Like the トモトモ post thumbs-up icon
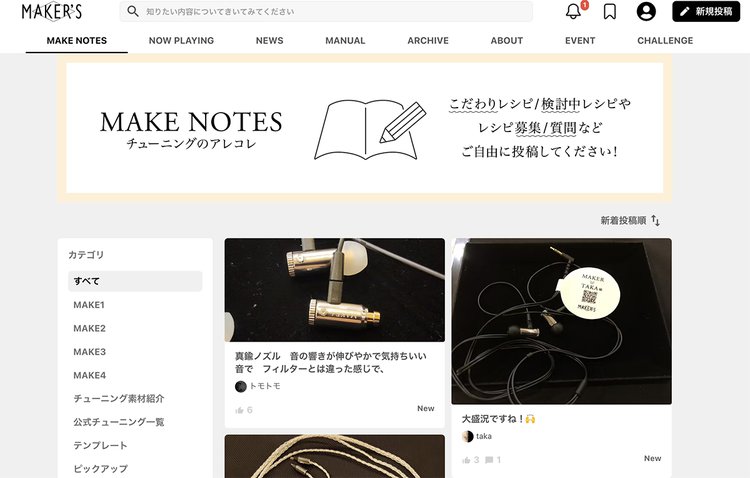The image size is (750, 478). tap(240, 410)
